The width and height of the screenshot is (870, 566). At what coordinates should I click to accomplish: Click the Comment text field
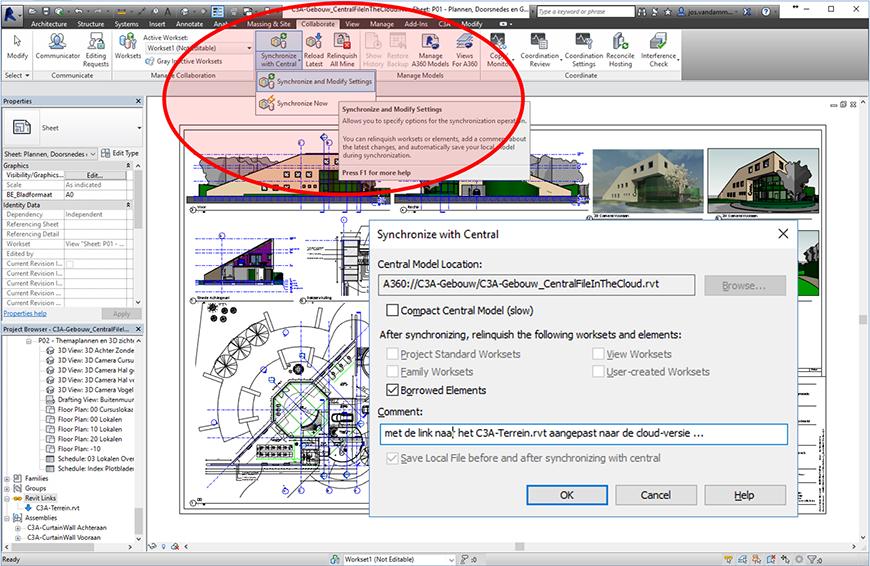pyautogui.click(x=583, y=433)
